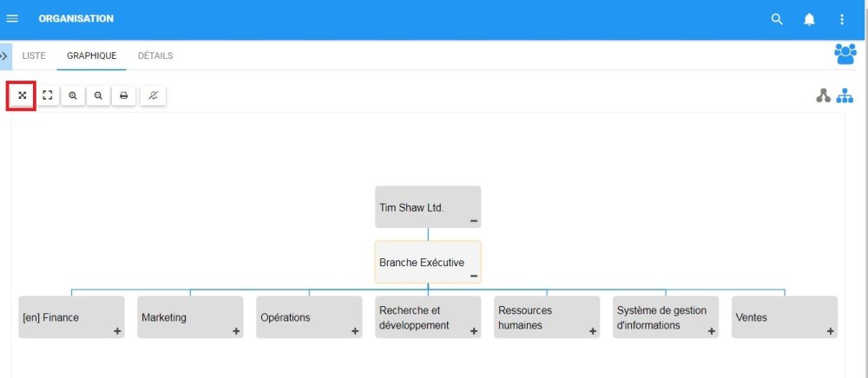Open the notifications bell
868x378 pixels.
[809, 19]
